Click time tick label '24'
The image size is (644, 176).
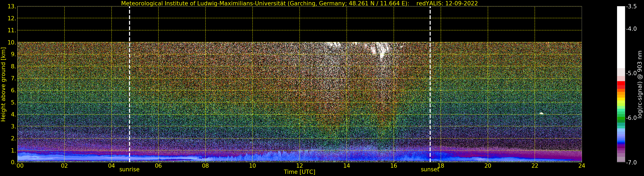click(x=582, y=166)
